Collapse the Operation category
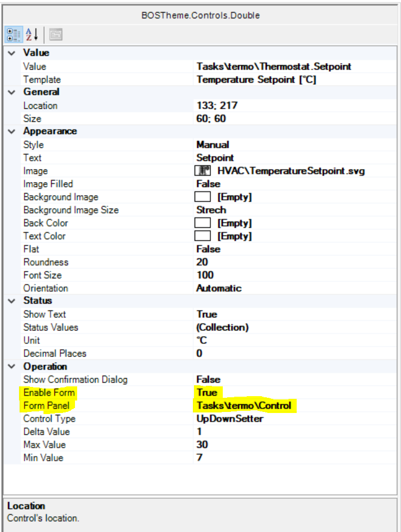This screenshot has width=401, height=532. (x=11, y=367)
